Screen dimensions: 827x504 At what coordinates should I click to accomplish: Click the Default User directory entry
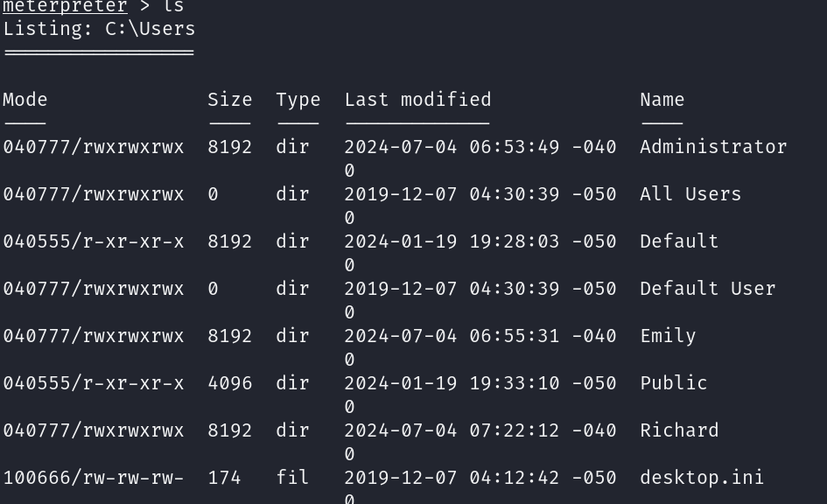(x=707, y=289)
